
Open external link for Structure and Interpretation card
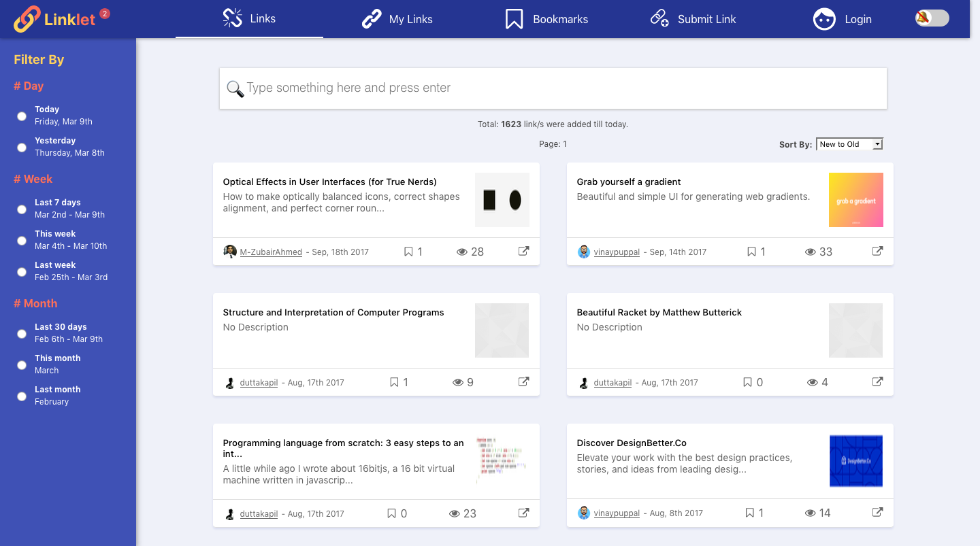(x=523, y=381)
